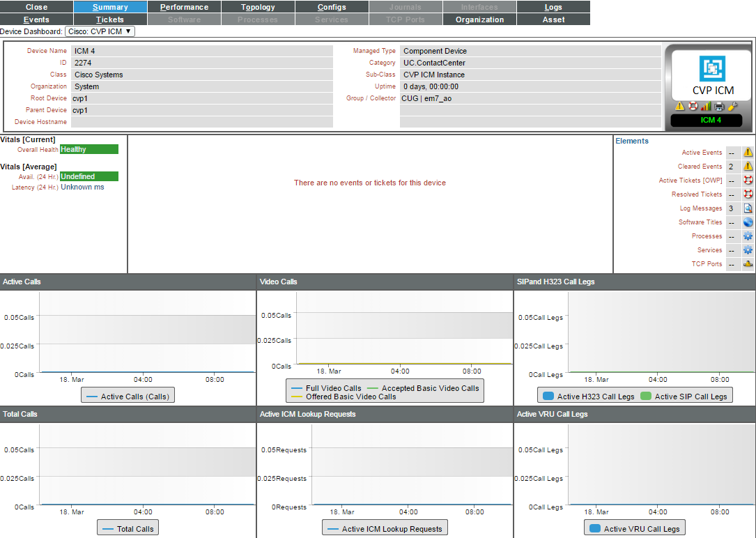Click the Parent Device value cvp1
Image resolution: width=756 pixels, height=538 pixels.
point(80,110)
